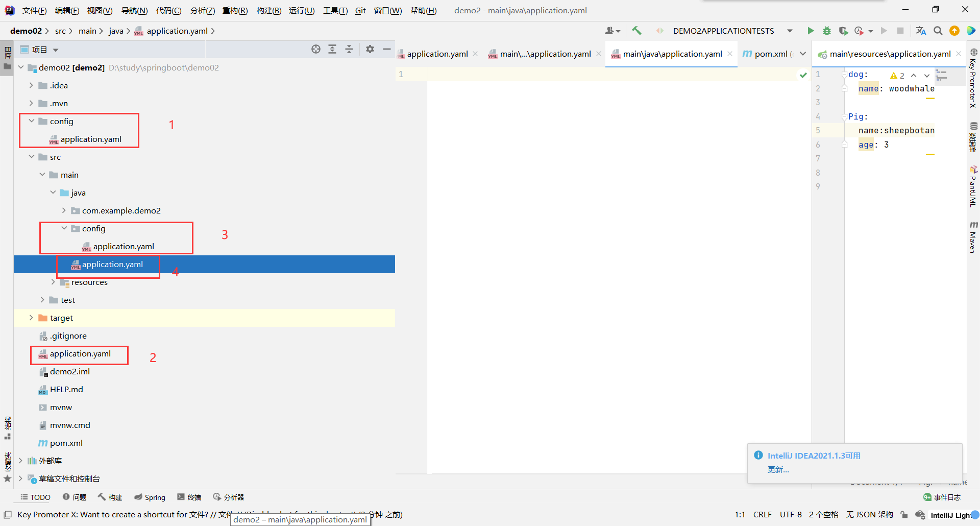Expand the .mvn folder
980x526 pixels.
32,103
